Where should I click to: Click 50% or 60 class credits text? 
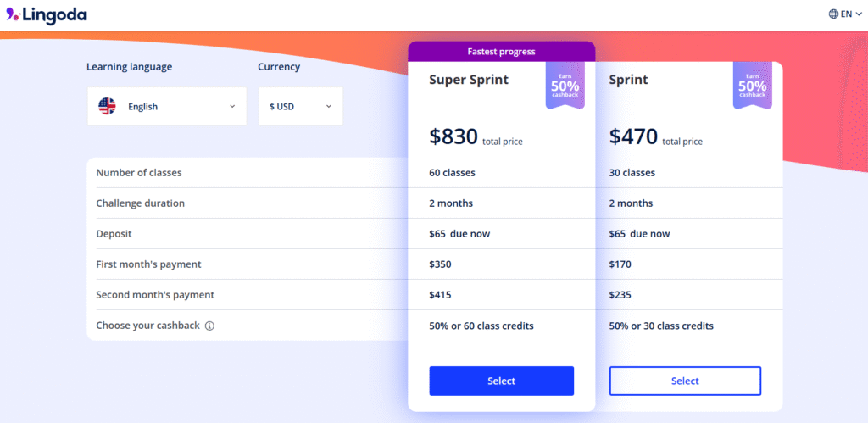481,326
